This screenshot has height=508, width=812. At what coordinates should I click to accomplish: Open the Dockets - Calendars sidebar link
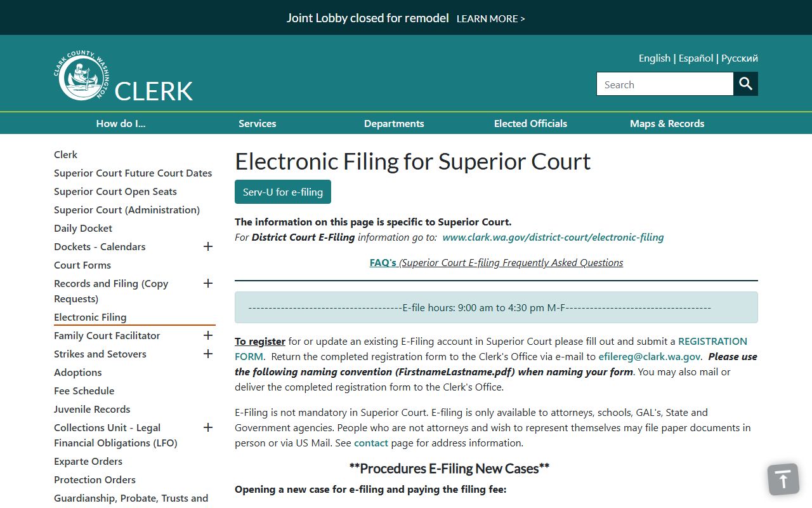point(100,246)
